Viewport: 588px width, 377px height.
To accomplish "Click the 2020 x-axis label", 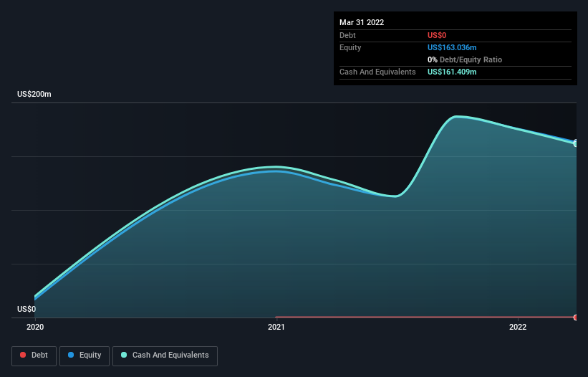I will tap(35, 327).
